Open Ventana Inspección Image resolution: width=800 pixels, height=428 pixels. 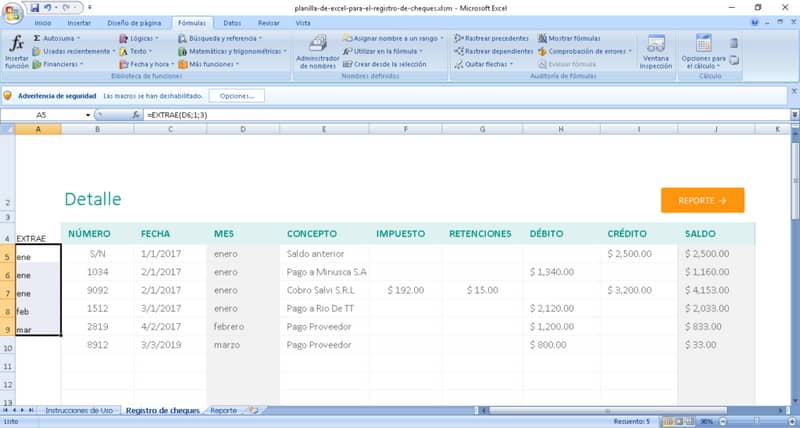coord(656,52)
